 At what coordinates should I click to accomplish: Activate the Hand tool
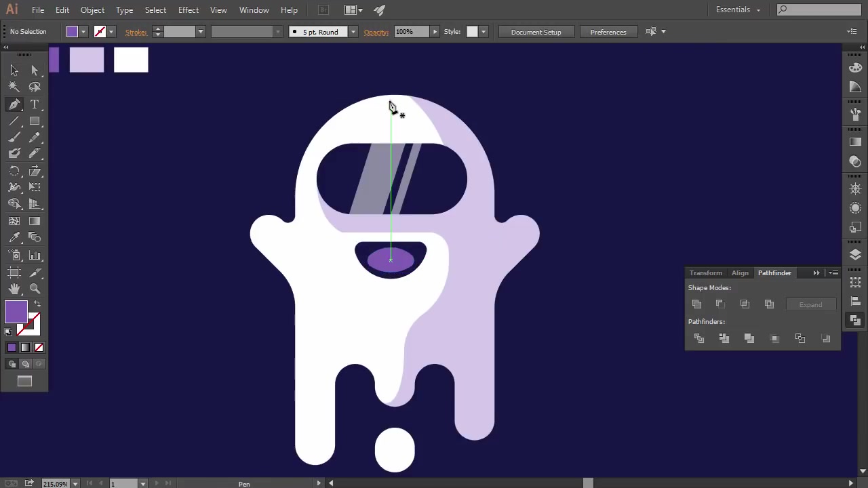[14, 289]
